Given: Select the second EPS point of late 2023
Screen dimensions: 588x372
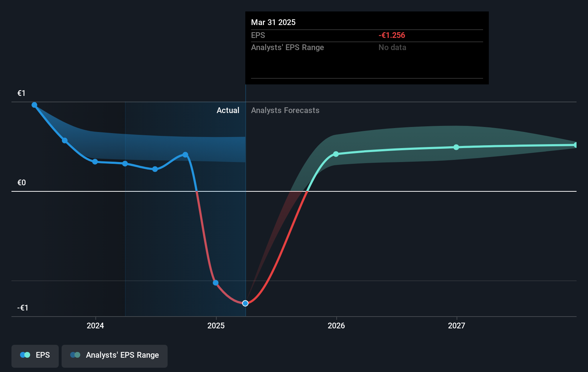Looking at the screenshot, I should 65,140.
